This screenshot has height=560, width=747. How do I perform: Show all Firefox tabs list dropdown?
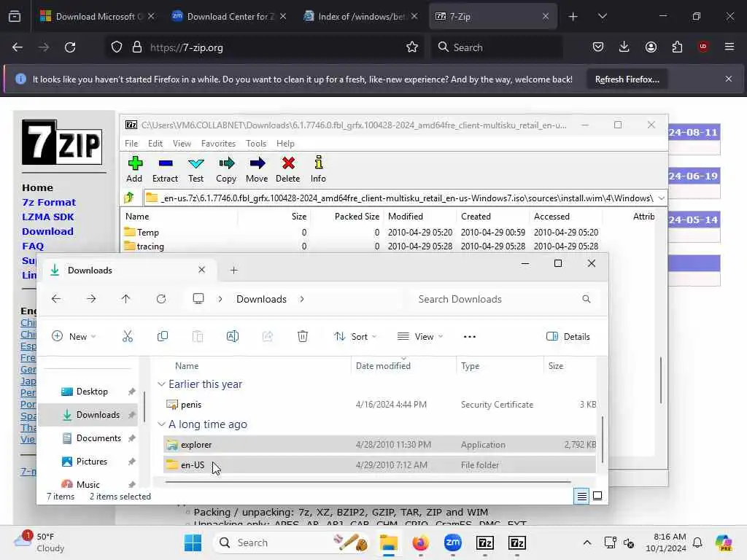pos(602,16)
